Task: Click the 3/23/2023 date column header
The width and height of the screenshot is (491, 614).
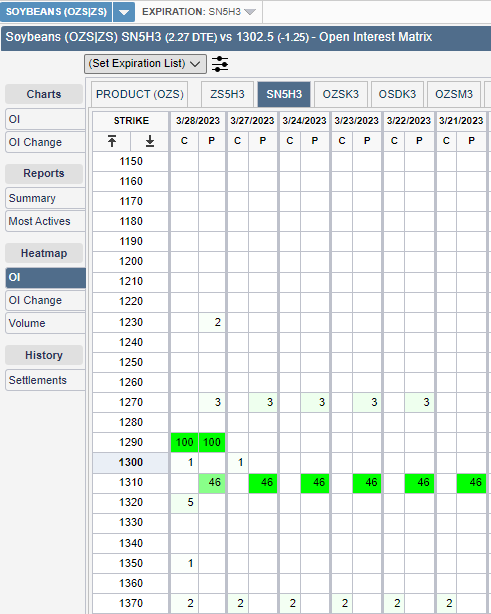Action: (x=356, y=121)
